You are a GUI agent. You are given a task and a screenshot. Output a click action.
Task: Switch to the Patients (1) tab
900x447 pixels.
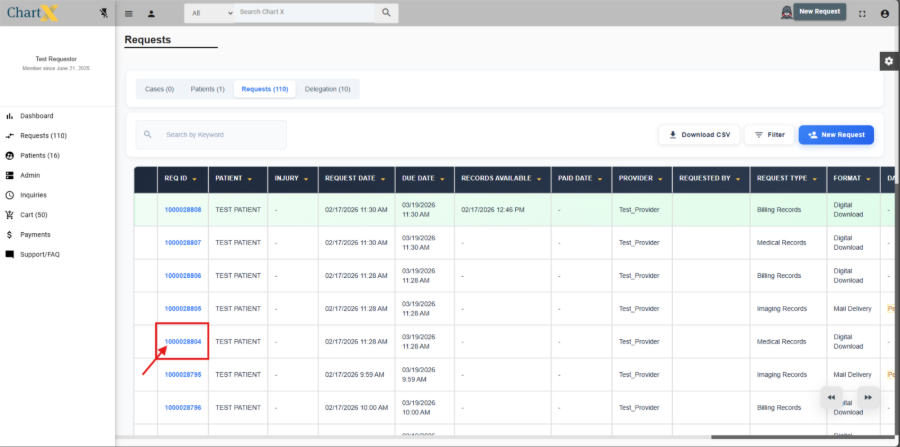coord(208,90)
